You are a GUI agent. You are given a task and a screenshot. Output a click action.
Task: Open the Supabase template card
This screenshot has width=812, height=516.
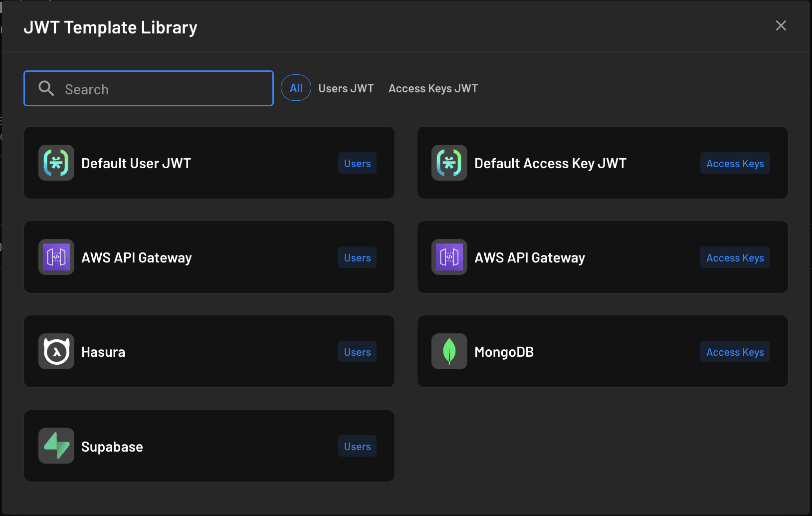pyautogui.click(x=209, y=446)
